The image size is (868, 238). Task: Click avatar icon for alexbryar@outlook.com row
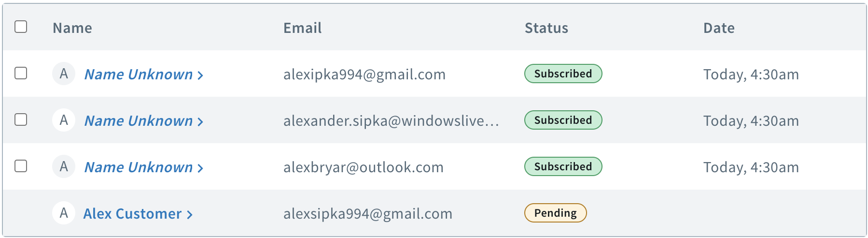click(64, 167)
